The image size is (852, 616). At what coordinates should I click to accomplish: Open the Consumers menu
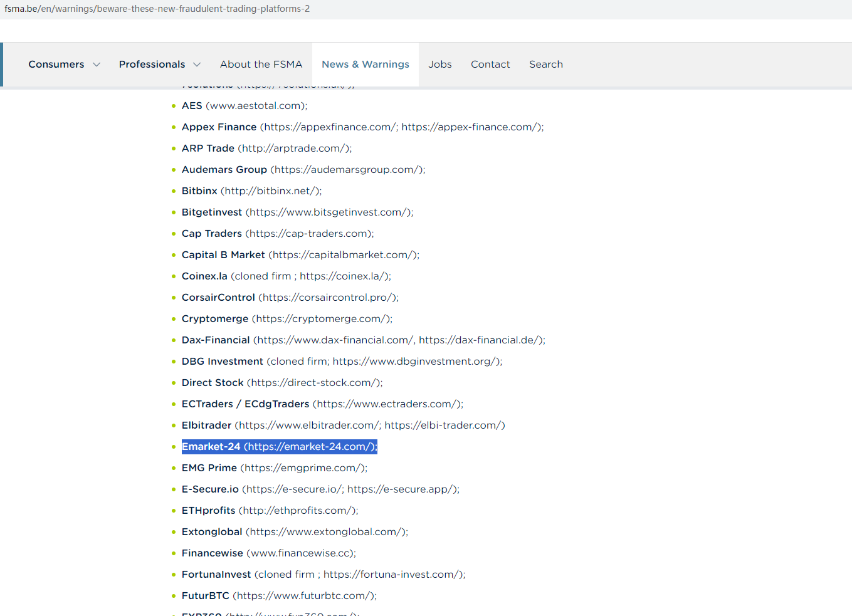pyautogui.click(x=56, y=65)
